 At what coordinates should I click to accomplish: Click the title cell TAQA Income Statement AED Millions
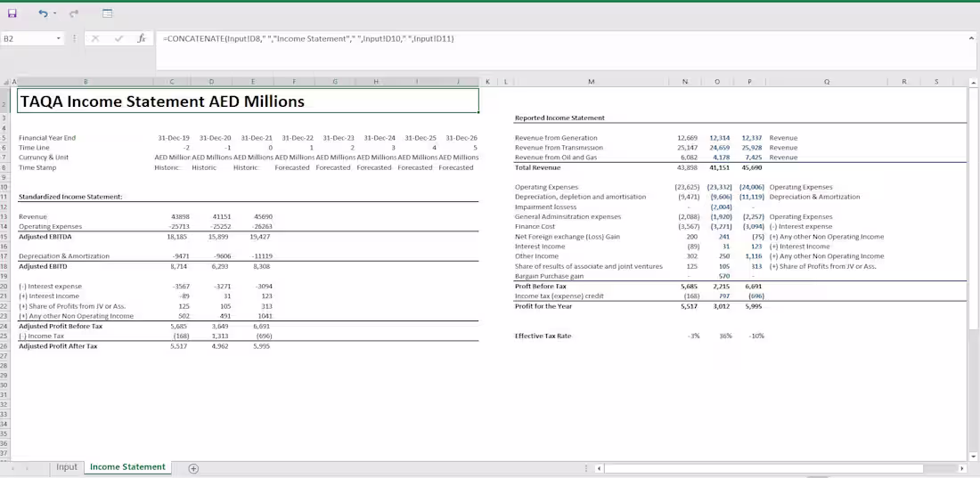click(x=248, y=101)
